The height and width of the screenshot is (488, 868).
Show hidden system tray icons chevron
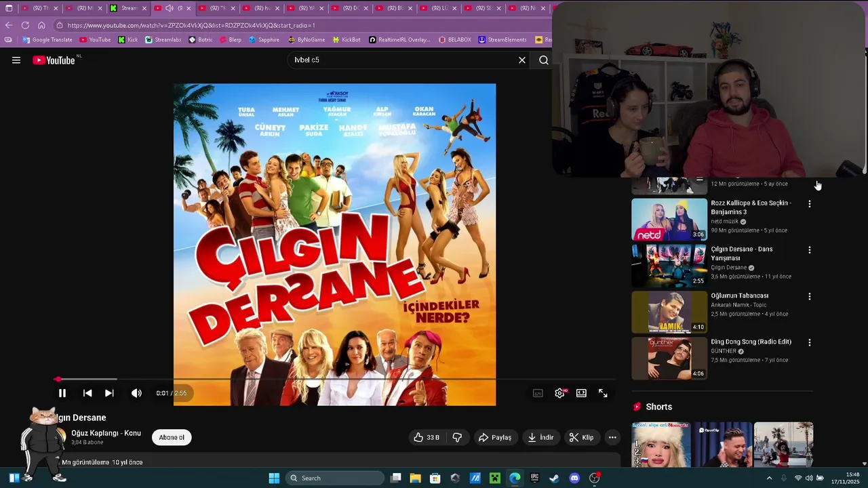click(x=769, y=478)
